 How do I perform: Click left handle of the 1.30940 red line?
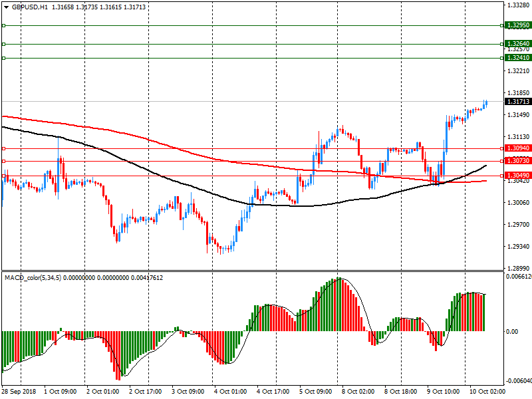pyautogui.click(x=3, y=148)
